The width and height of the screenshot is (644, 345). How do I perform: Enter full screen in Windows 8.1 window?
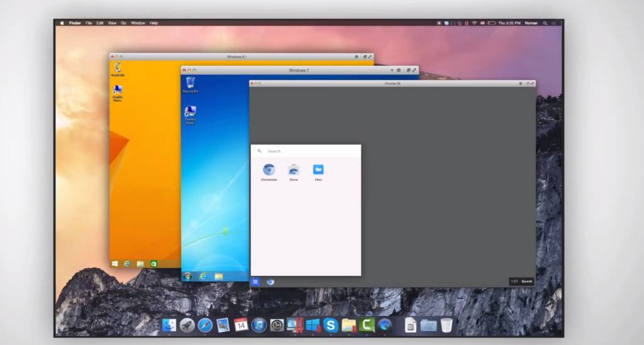point(370,57)
